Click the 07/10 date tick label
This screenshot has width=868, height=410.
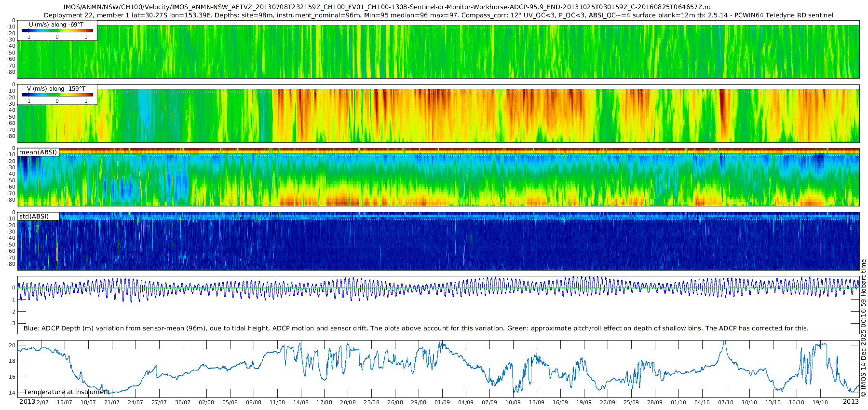725,402
